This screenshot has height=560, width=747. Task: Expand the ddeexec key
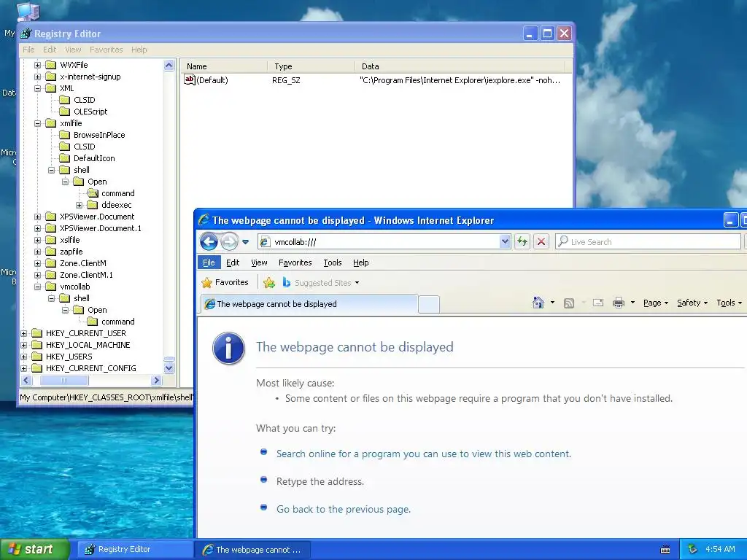tap(79, 205)
